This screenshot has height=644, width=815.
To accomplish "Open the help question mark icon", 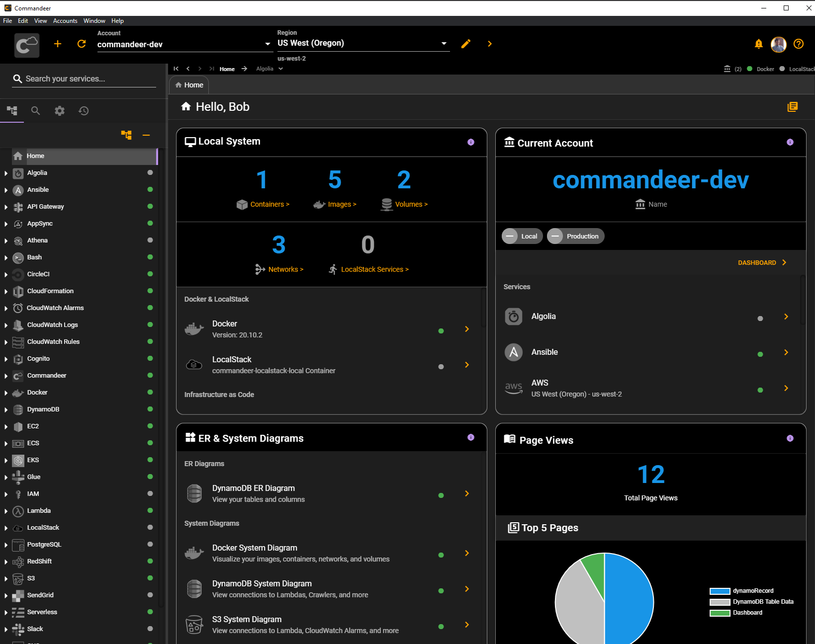I will pyautogui.click(x=799, y=44).
